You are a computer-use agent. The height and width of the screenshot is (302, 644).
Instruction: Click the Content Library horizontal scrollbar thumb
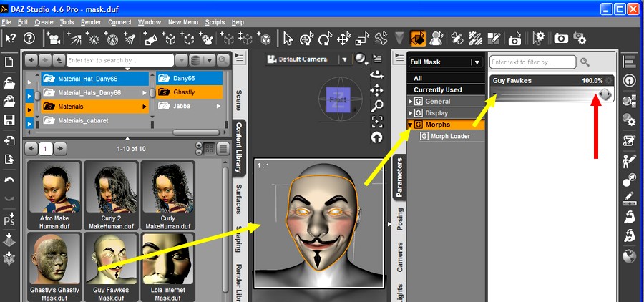(x=196, y=132)
